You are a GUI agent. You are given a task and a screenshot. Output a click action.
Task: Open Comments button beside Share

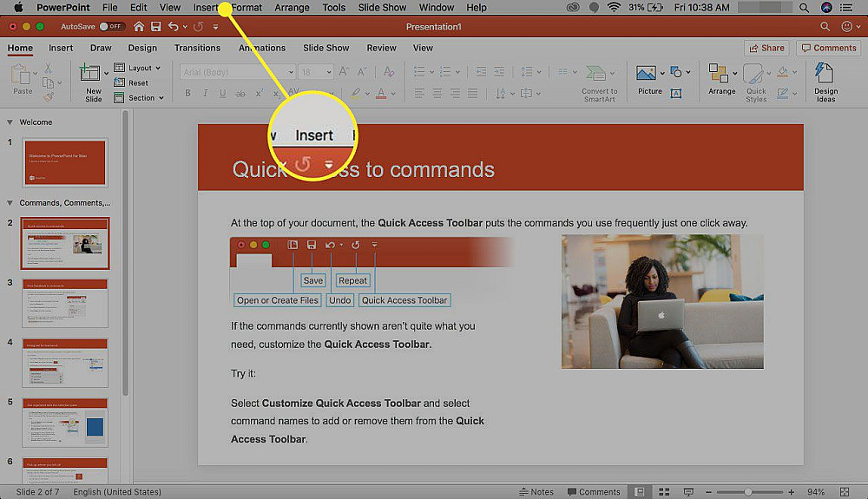click(829, 48)
